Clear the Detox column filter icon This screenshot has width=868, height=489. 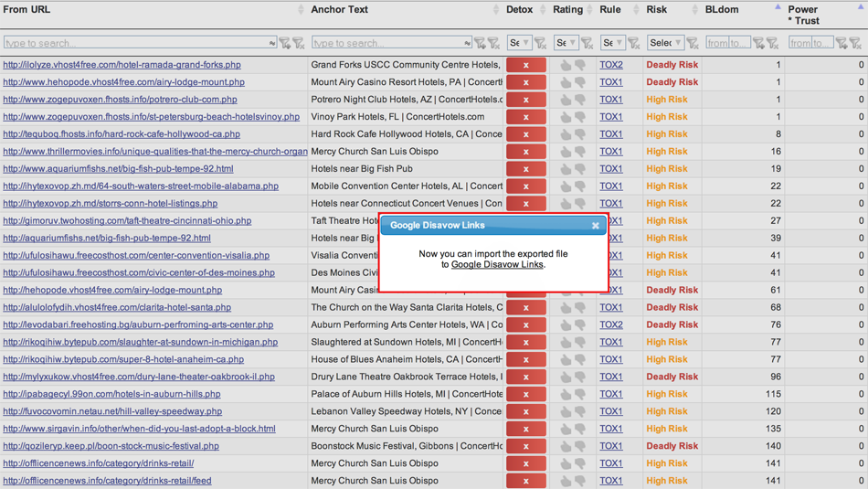pyautogui.click(x=540, y=43)
